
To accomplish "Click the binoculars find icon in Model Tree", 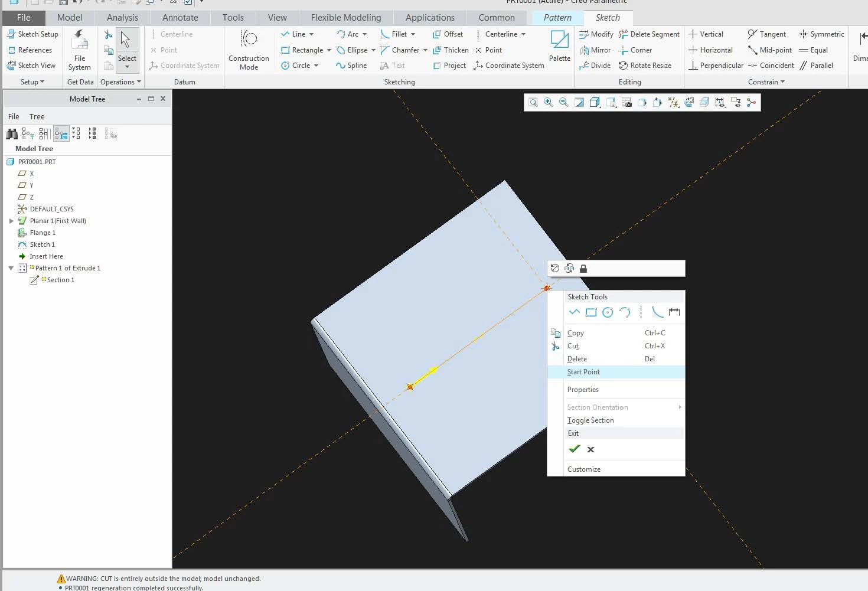I will pyautogui.click(x=12, y=134).
